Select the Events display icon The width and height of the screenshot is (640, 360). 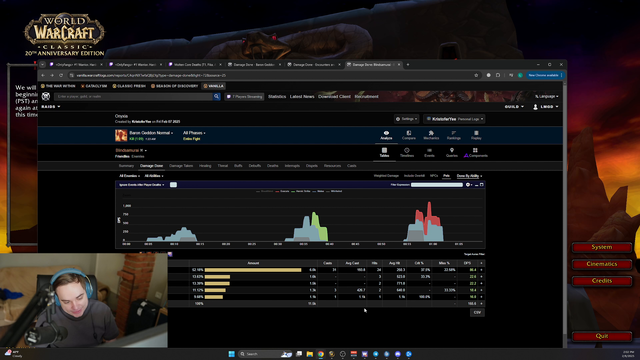(x=429, y=151)
